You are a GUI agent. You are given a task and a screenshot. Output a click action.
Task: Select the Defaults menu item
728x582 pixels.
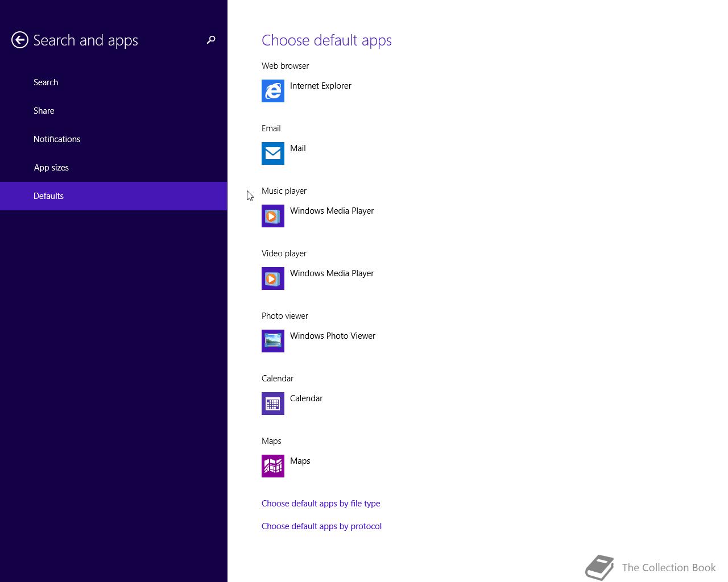[x=114, y=196]
